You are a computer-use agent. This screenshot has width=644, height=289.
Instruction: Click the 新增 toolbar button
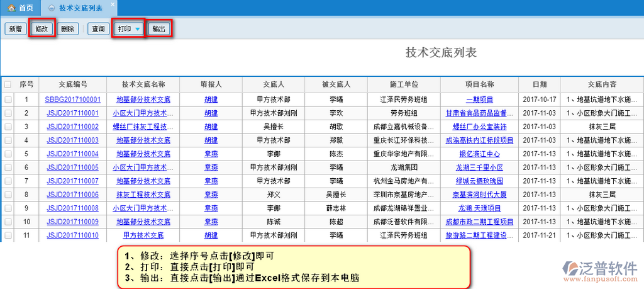point(16,29)
